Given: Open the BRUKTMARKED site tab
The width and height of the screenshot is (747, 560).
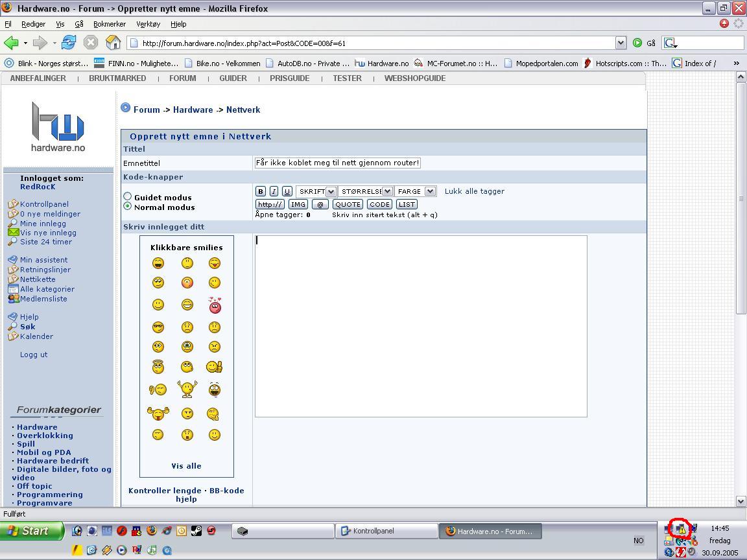Looking at the screenshot, I should tap(117, 78).
